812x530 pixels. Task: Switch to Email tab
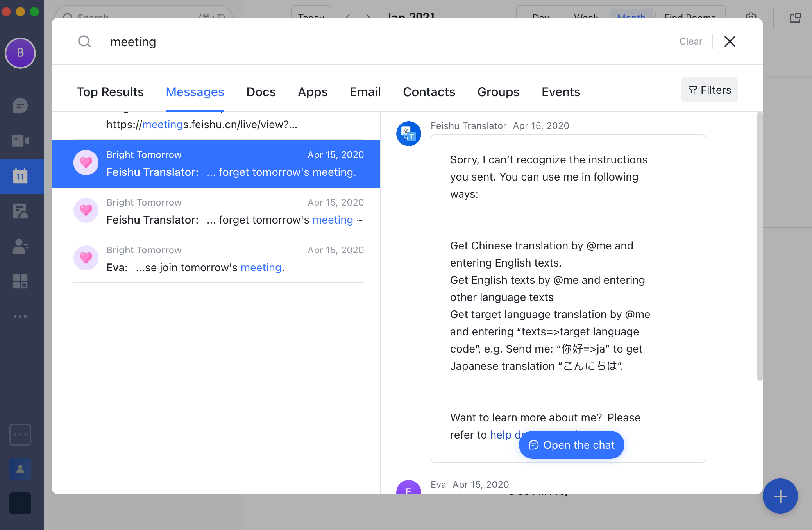(x=365, y=92)
